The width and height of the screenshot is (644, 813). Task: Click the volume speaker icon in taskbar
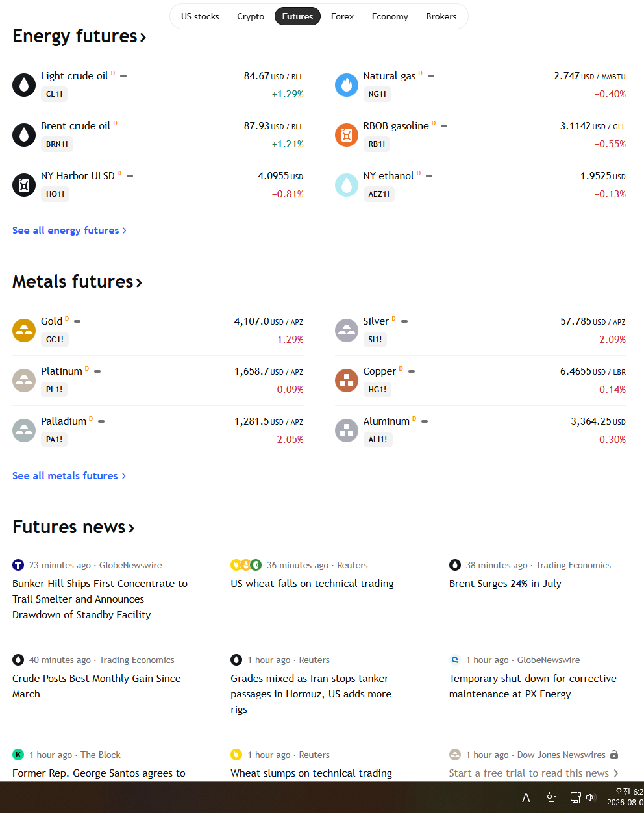pos(591,797)
